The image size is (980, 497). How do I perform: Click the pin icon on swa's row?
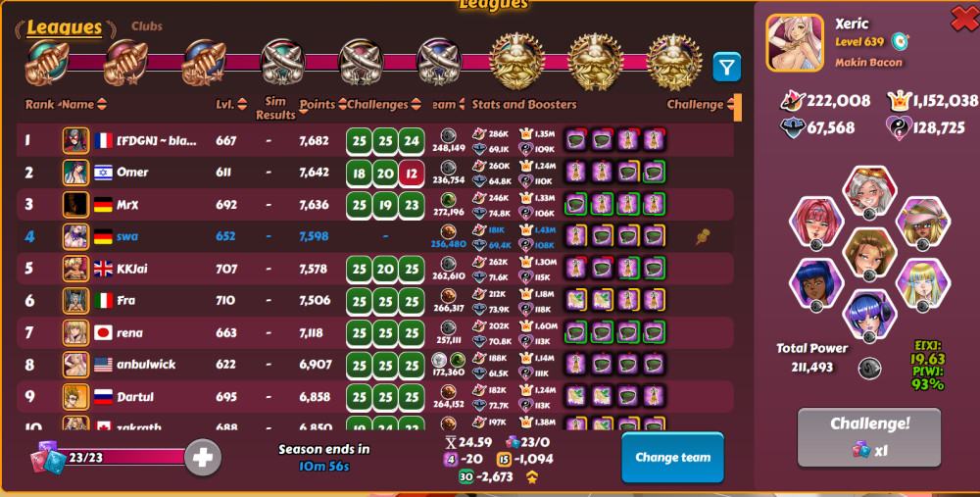(703, 236)
